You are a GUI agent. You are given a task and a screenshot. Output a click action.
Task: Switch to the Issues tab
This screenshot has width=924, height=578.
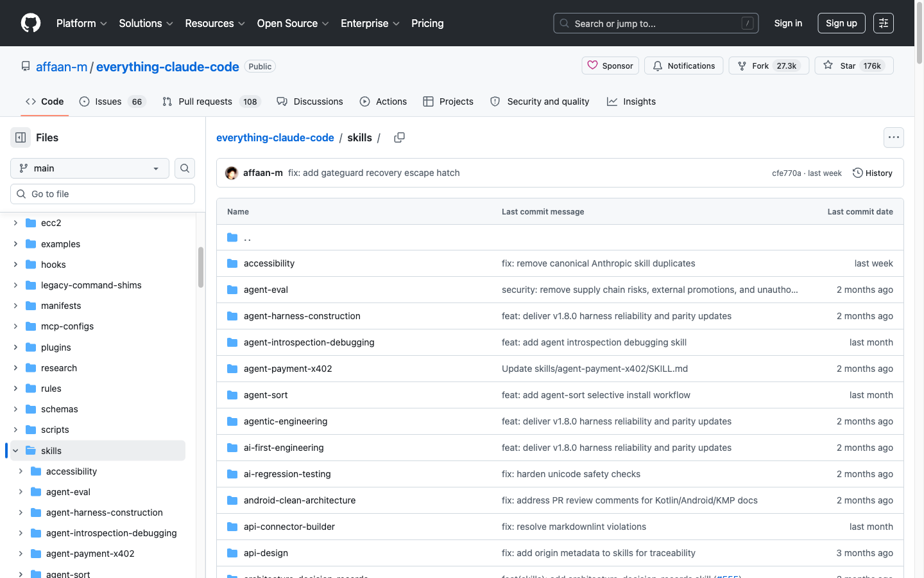tap(113, 101)
